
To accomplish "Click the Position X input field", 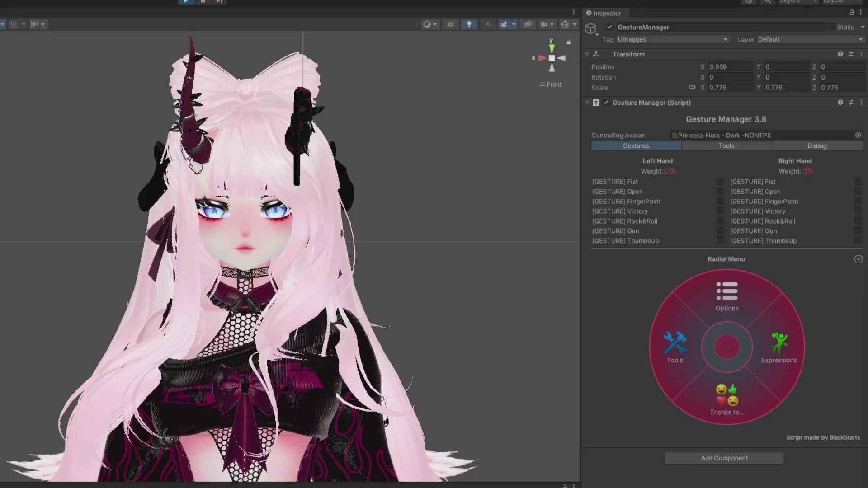I will point(729,67).
